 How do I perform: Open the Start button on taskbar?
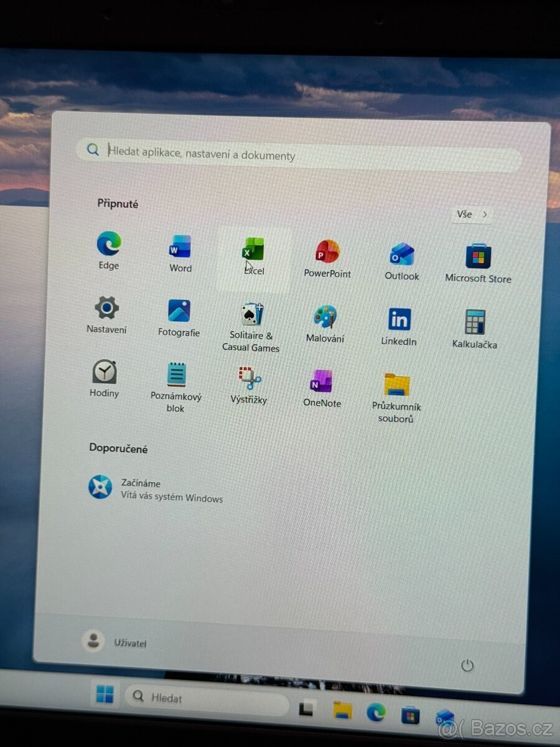coord(106,697)
